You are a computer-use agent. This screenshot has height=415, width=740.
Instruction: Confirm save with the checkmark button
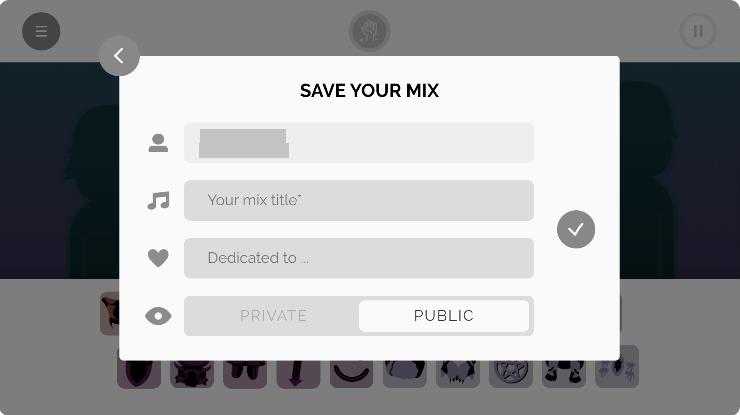click(576, 229)
